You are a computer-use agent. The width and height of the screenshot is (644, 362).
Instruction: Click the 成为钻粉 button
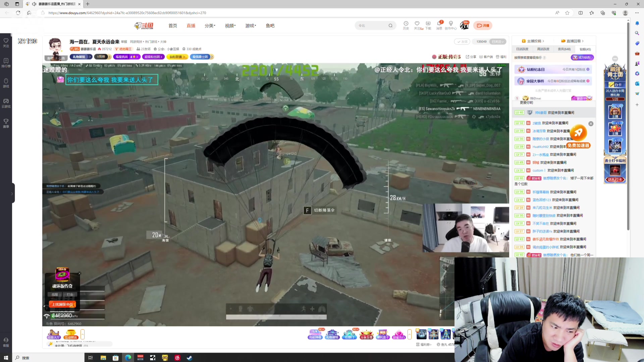coord(582,57)
